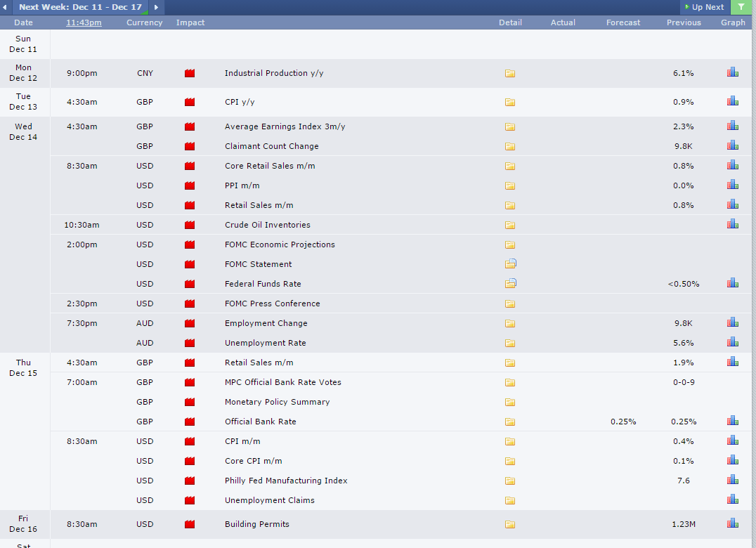Click the Date column header
This screenshot has height=548, width=756.
23,22
